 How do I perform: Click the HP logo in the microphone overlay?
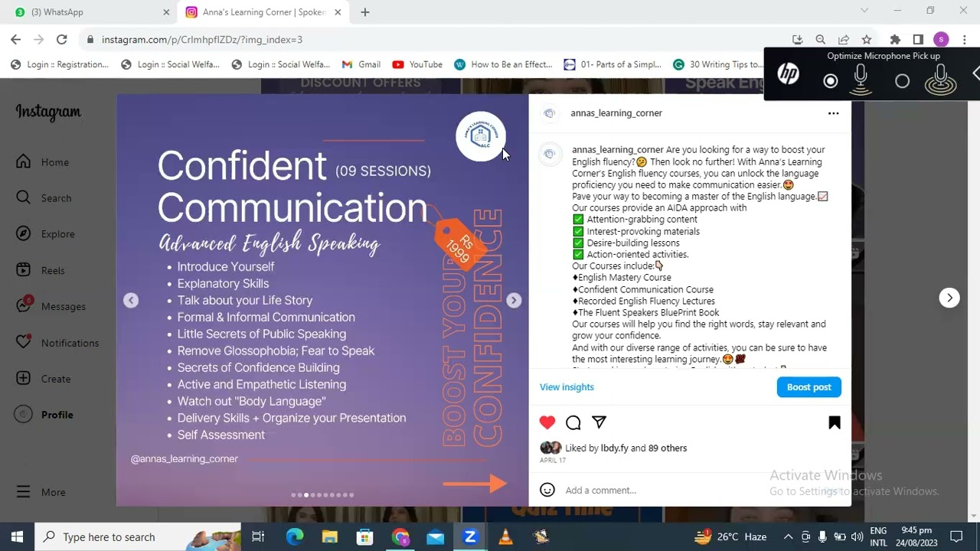[x=788, y=74]
